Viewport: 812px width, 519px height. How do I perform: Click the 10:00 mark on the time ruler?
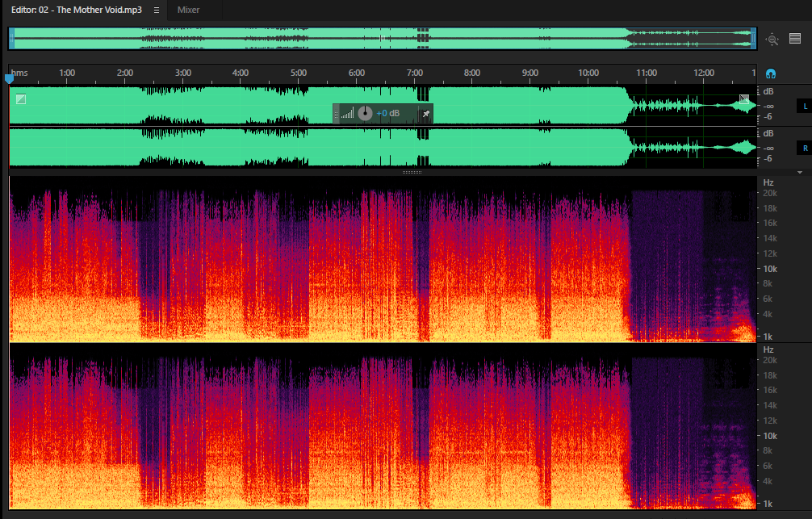(x=588, y=73)
